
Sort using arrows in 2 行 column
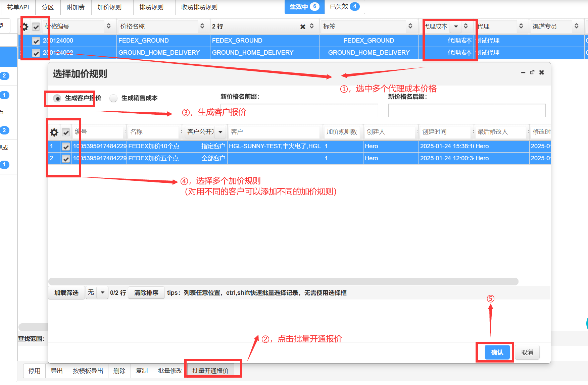pyautogui.click(x=312, y=26)
